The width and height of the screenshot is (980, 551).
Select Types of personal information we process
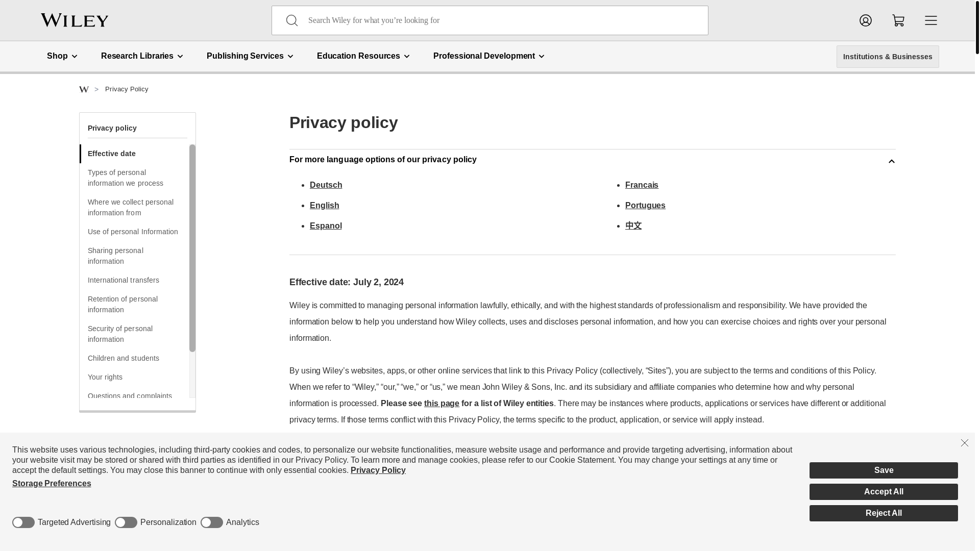[126, 178]
